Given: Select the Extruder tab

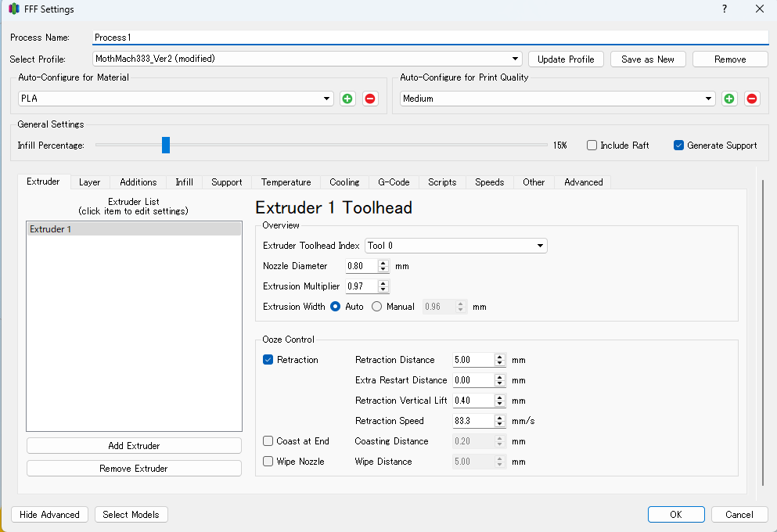Looking at the screenshot, I should click(x=43, y=182).
